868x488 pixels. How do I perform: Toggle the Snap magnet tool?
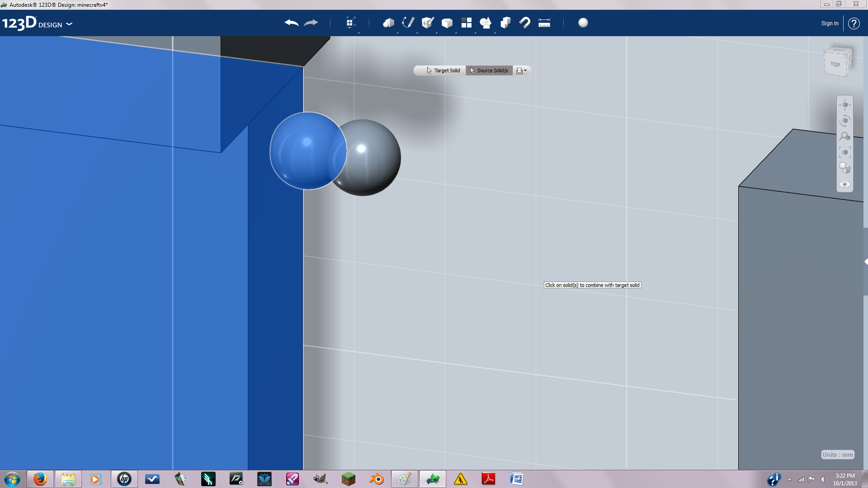(525, 23)
